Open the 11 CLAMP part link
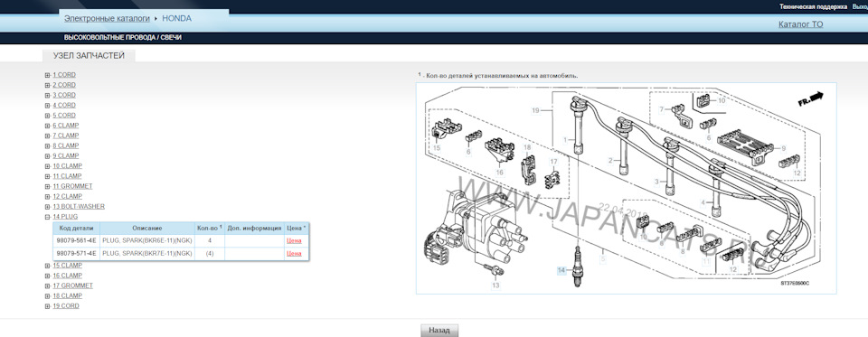868x337 pixels. 68,176
